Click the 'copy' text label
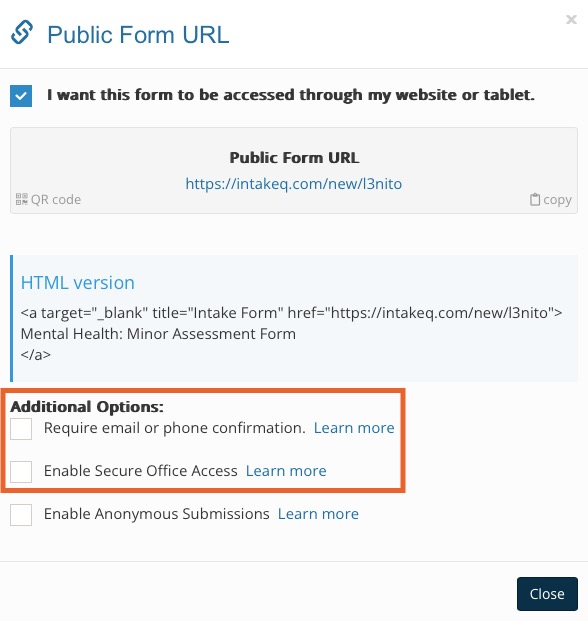 pos(557,200)
